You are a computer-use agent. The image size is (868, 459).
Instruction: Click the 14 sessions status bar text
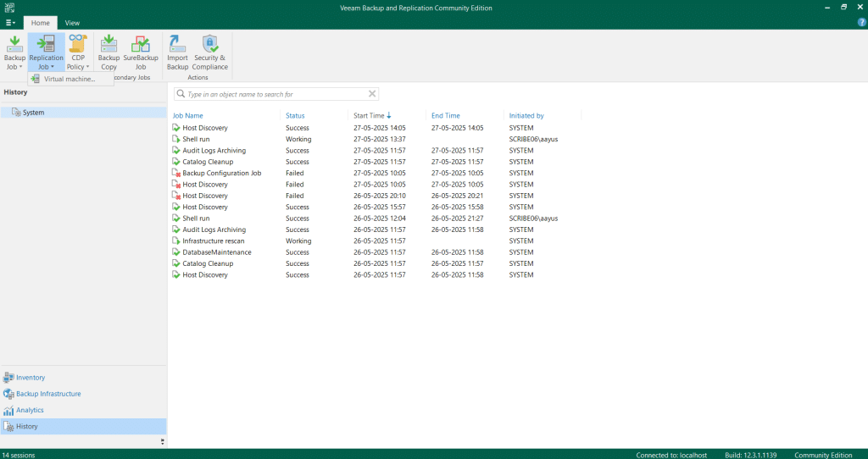(x=19, y=455)
